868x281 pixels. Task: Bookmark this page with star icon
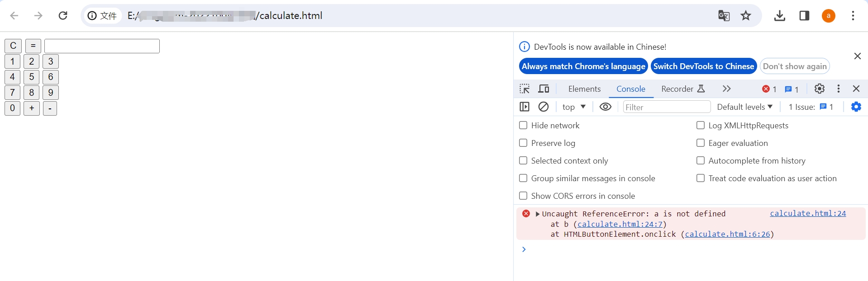click(746, 16)
